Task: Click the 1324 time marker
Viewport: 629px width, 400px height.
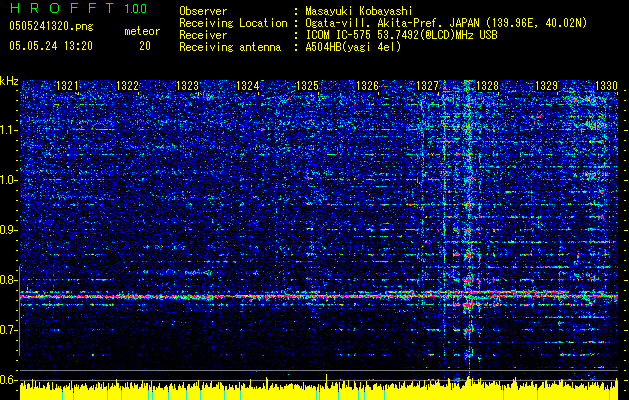Action: pos(248,86)
